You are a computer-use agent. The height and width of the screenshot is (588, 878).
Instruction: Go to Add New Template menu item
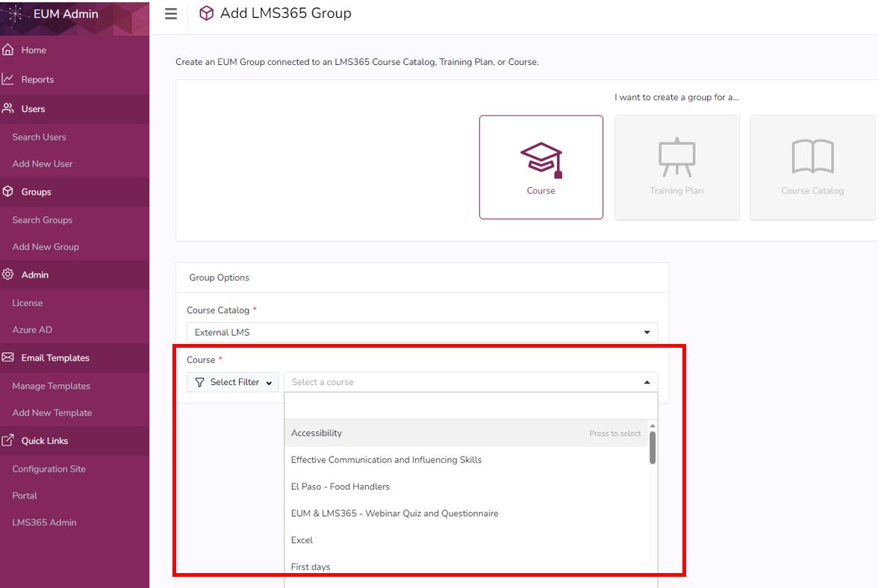coord(51,412)
